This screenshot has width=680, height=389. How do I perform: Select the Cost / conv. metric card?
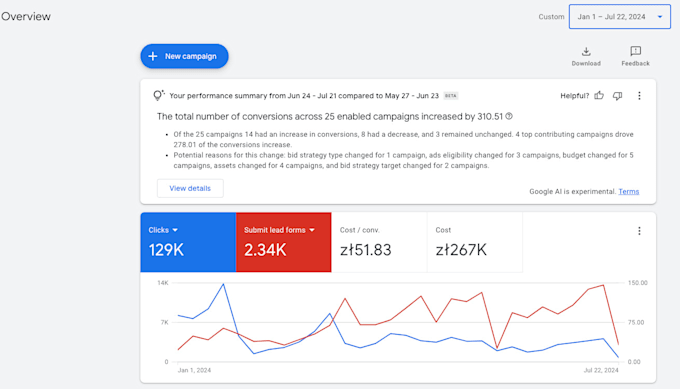[379, 242]
